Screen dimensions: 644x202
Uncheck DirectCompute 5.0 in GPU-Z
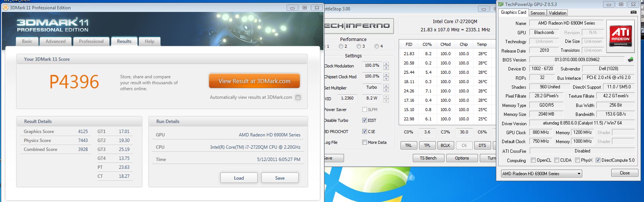pos(598,160)
